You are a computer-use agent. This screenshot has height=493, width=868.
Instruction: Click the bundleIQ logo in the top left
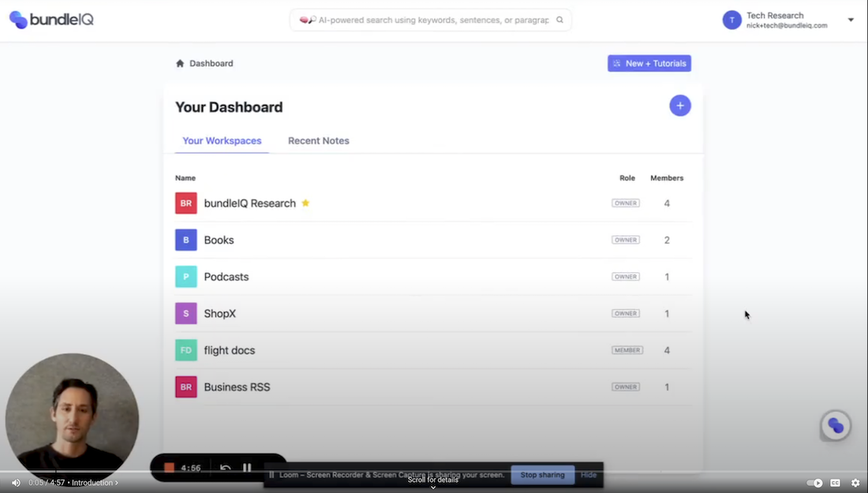coord(51,19)
